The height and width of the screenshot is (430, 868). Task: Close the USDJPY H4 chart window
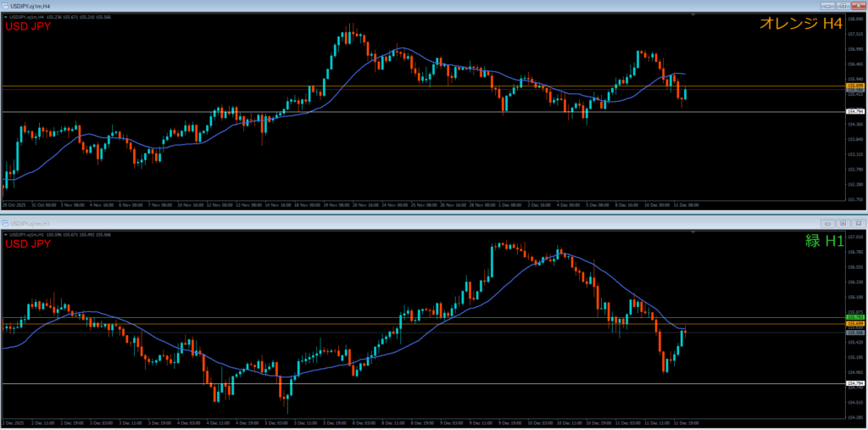click(857, 6)
